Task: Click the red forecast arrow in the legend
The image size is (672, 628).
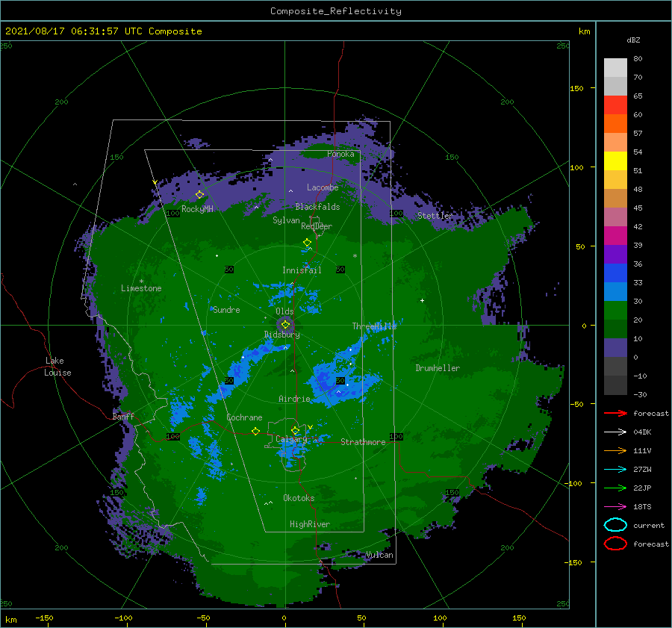Action: 615,413
